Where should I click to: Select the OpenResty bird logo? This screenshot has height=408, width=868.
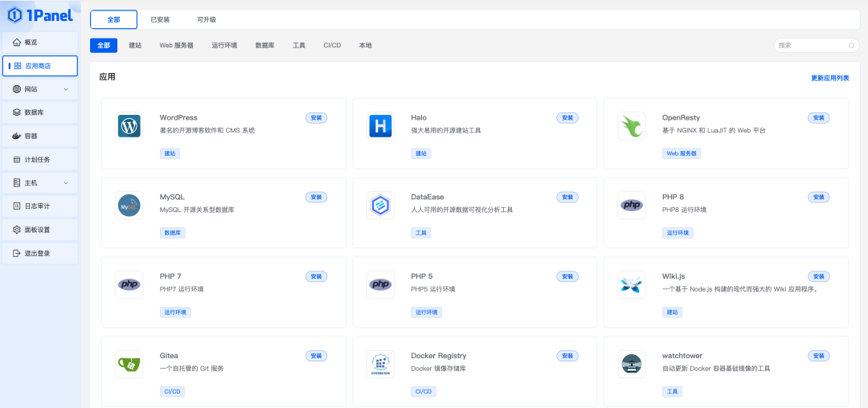point(632,126)
